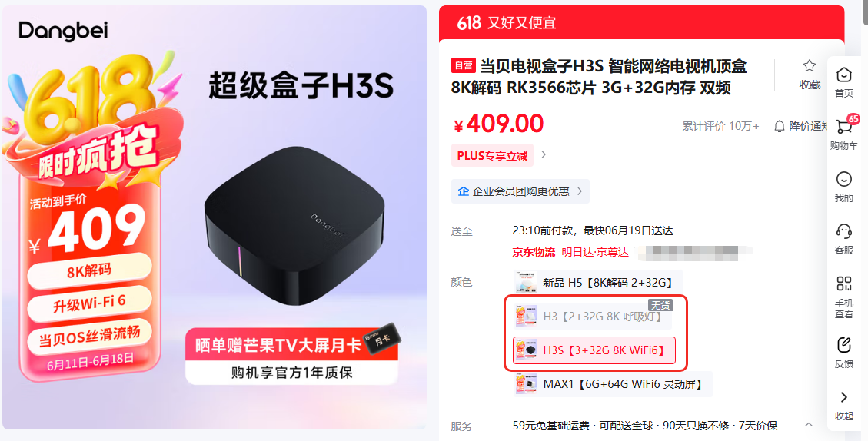Select the H3S 3+32G 8K WiFi6 option
The width and height of the screenshot is (868, 441).
[x=594, y=350]
